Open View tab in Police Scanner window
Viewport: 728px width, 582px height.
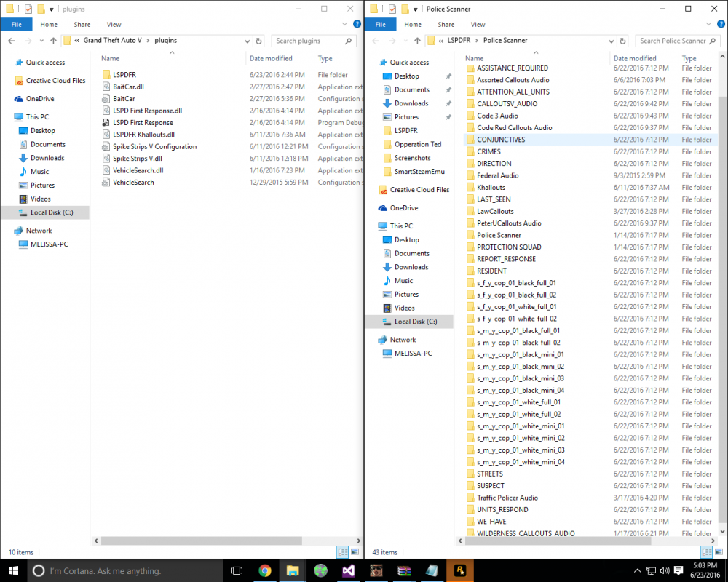coord(478,24)
